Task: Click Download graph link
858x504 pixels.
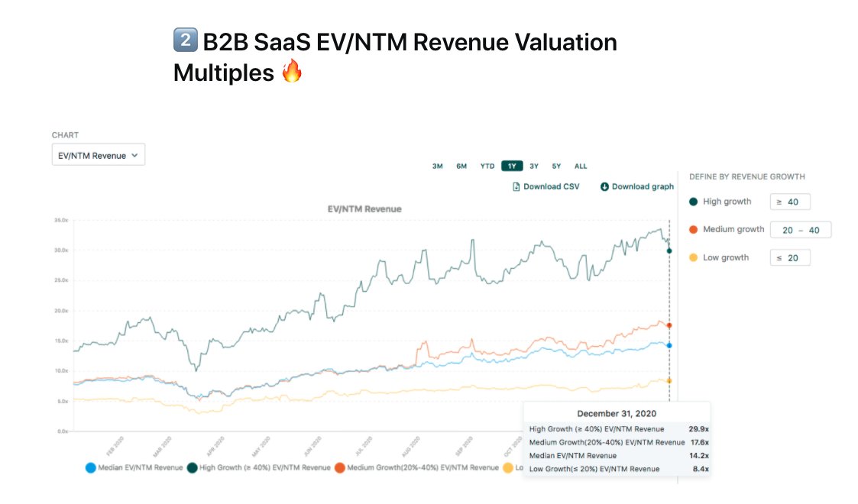Action: pyautogui.click(x=637, y=186)
